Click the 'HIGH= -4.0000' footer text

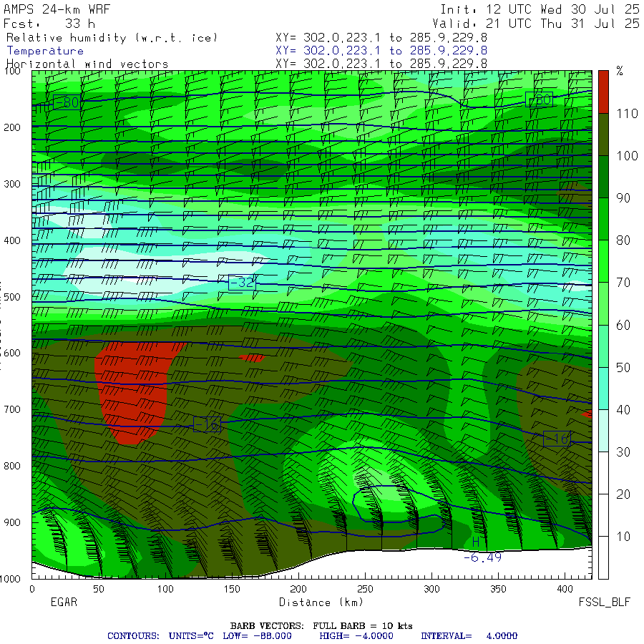pos(356,636)
